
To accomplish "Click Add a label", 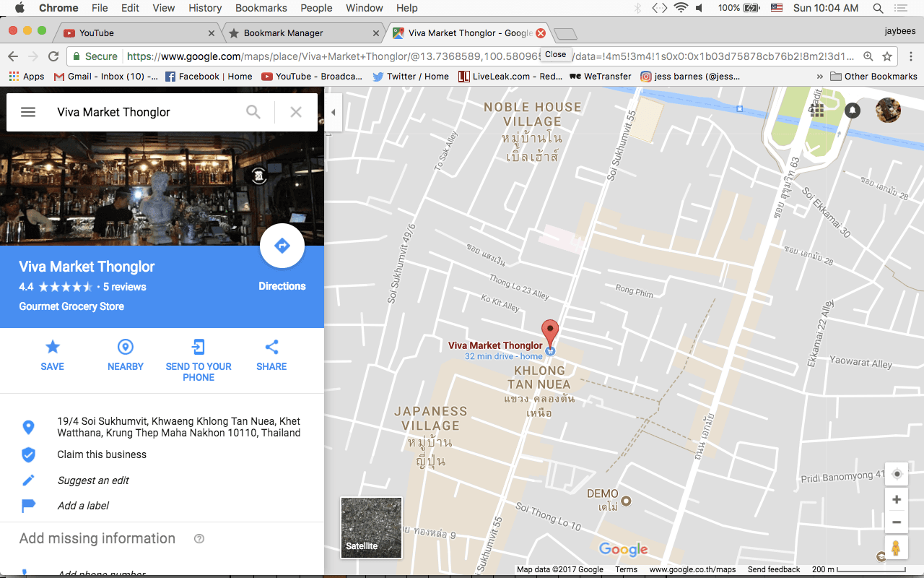I will pos(83,506).
